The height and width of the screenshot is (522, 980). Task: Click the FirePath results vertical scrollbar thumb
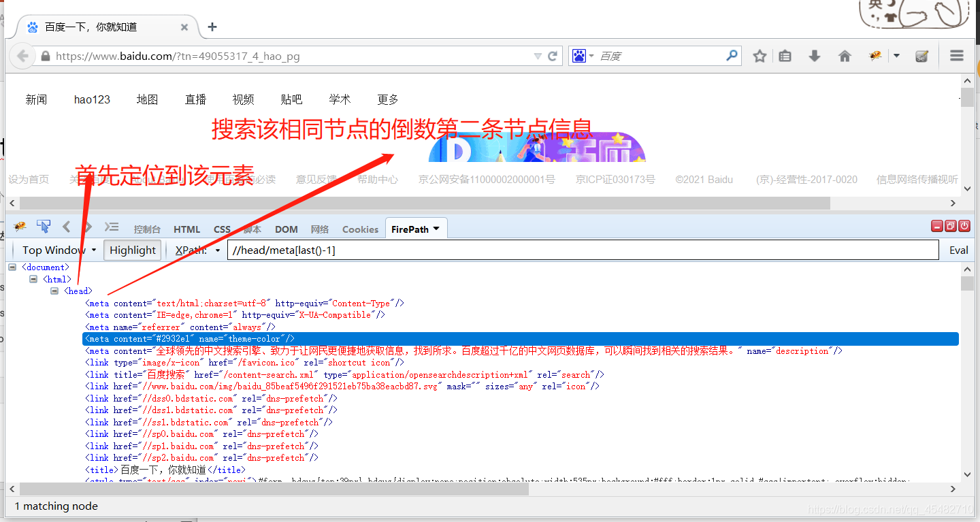pyautogui.click(x=967, y=283)
